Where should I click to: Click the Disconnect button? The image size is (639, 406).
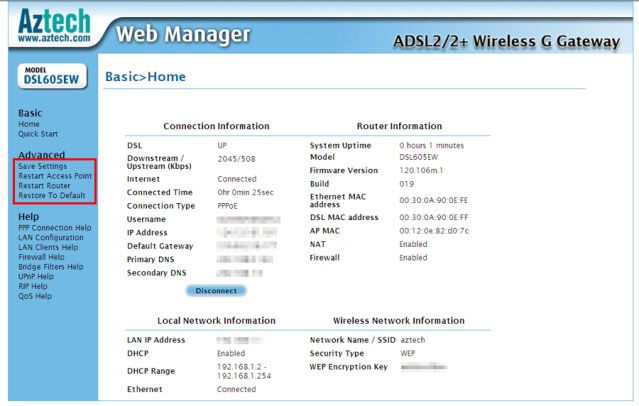(216, 291)
